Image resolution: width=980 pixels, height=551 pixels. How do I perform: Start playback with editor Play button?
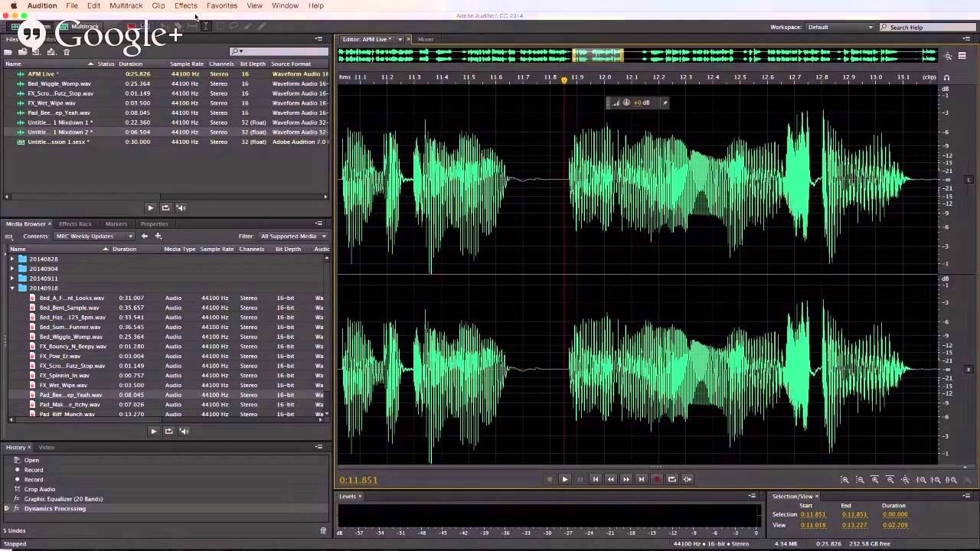pyautogui.click(x=565, y=479)
